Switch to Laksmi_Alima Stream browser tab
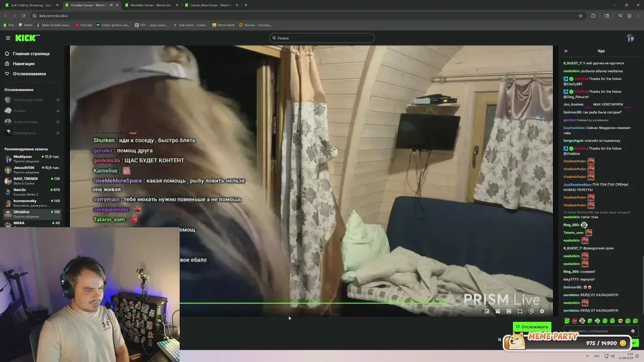644x362 pixels. click(210, 5)
